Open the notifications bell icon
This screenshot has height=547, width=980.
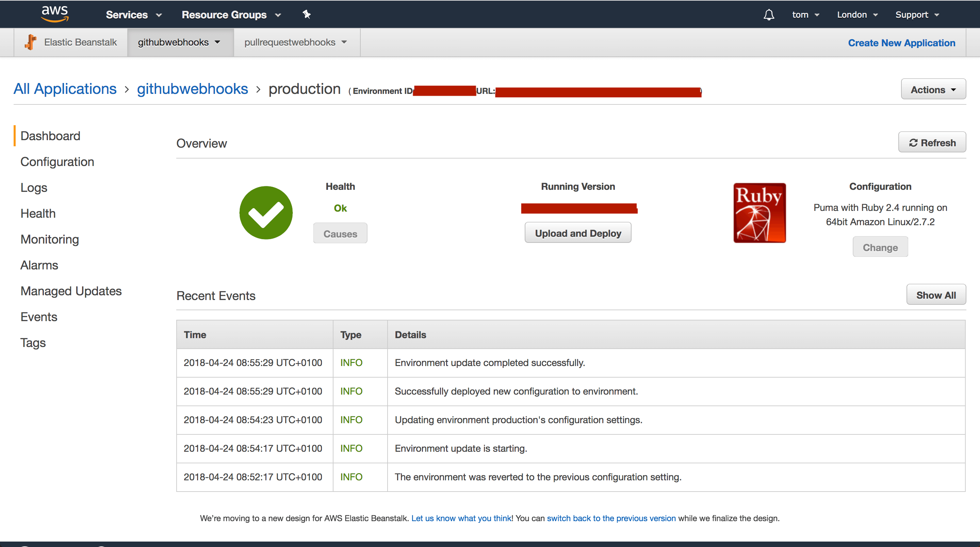pyautogui.click(x=769, y=14)
